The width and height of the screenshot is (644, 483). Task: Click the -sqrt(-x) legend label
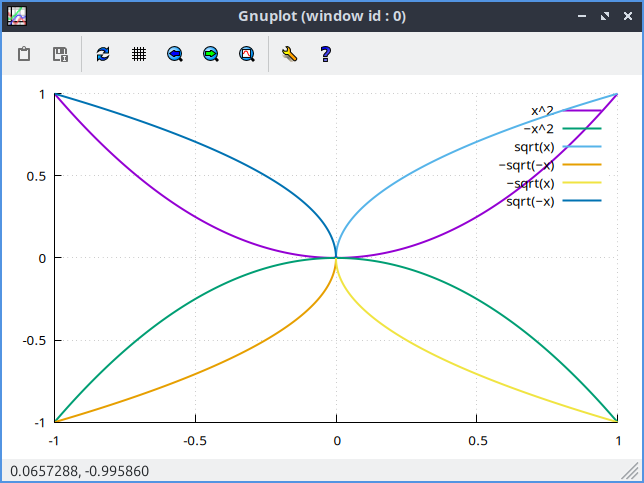(526, 165)
